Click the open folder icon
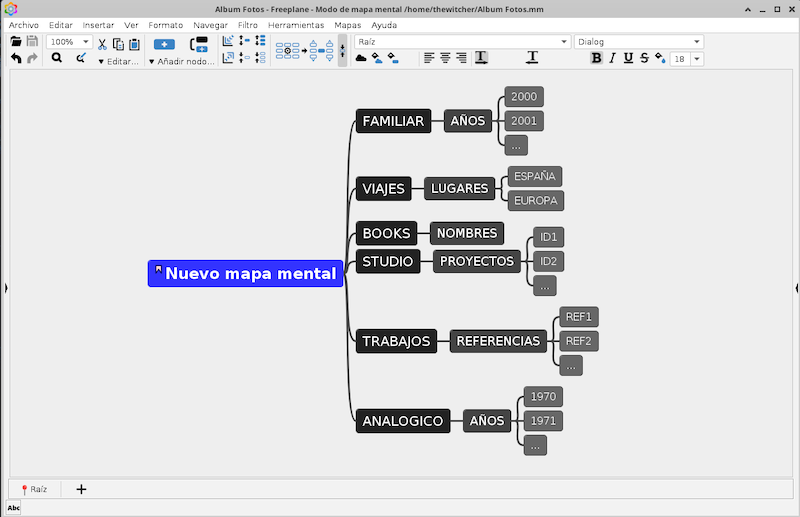Viewport: 800px width, 517px height. pyautogui.click(x=16, y=42)
